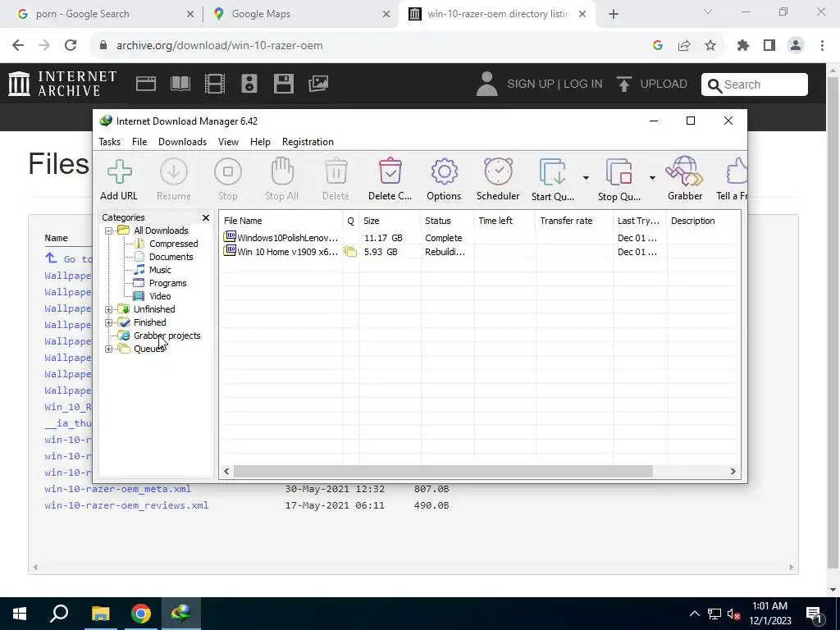The image size is (840, 630).
Task: Expand the Finished category node
Action: pos(109,322)
